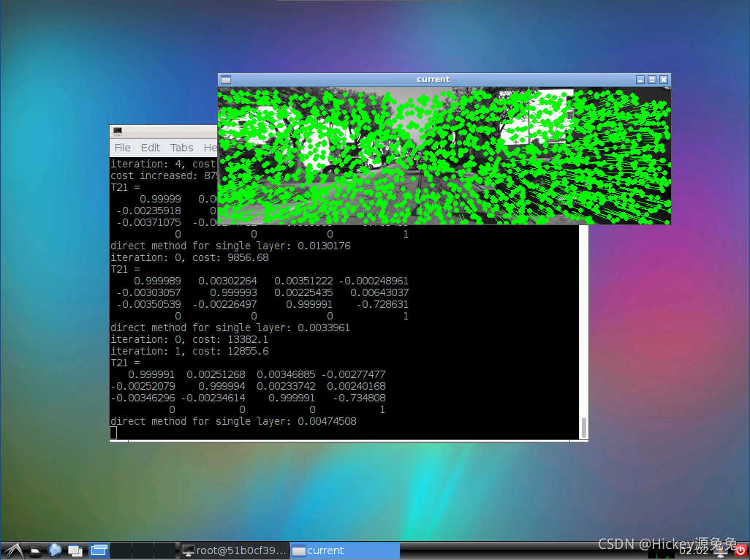The height and width of the screenshot is (560, 750).
Task: Click the CPU usage monitor in tray
Action: point(662,551)
